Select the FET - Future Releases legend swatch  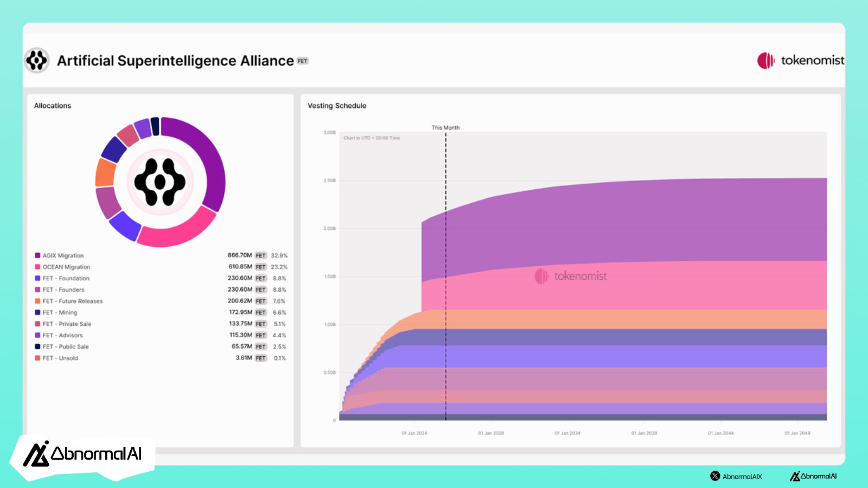37,301
